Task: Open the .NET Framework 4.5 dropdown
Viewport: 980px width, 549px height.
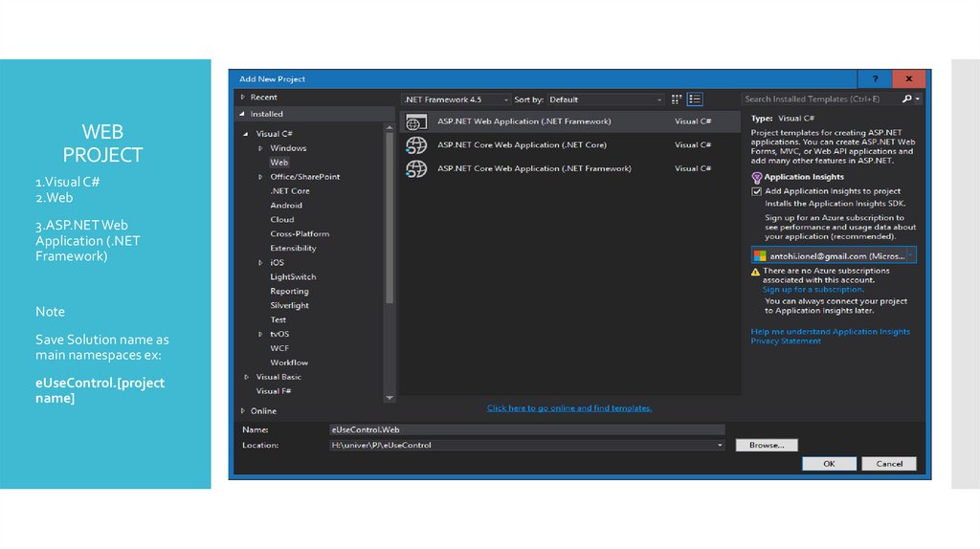Action: [x=457, y=99]
